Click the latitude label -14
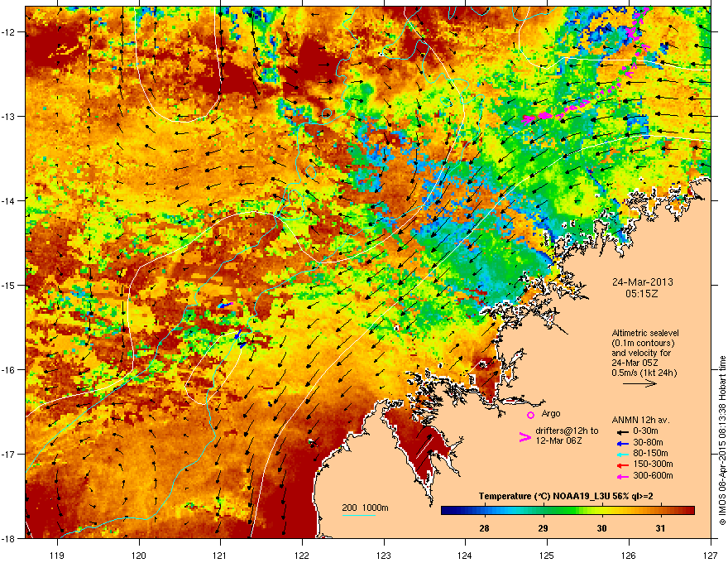 [8, 200]
